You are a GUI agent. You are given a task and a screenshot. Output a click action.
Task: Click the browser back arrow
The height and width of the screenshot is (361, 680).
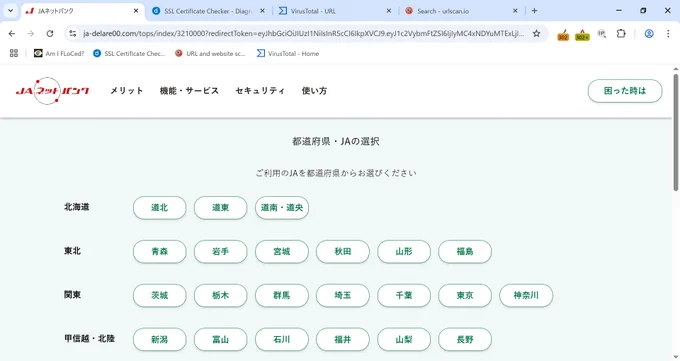click(12, 33)
